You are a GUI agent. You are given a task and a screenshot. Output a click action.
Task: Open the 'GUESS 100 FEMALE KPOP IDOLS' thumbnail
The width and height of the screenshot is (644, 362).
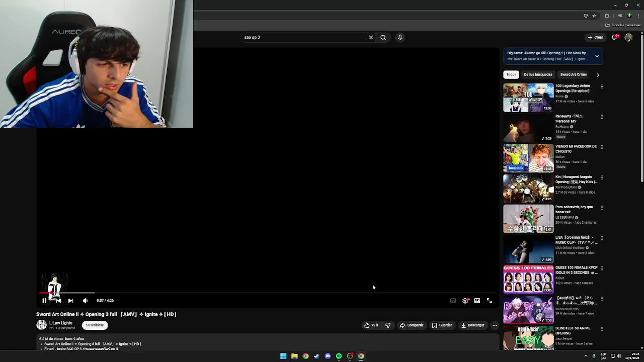528,279
